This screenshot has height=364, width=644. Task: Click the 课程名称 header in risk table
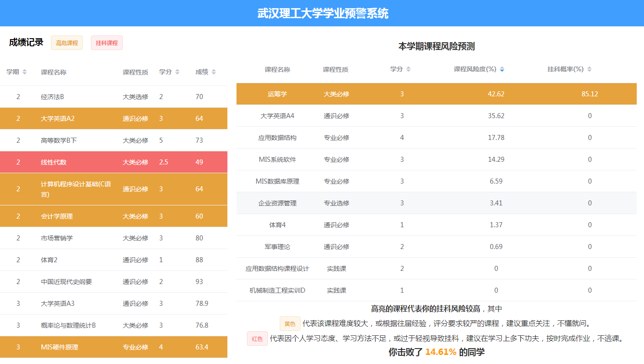click(x=277, y=70)
